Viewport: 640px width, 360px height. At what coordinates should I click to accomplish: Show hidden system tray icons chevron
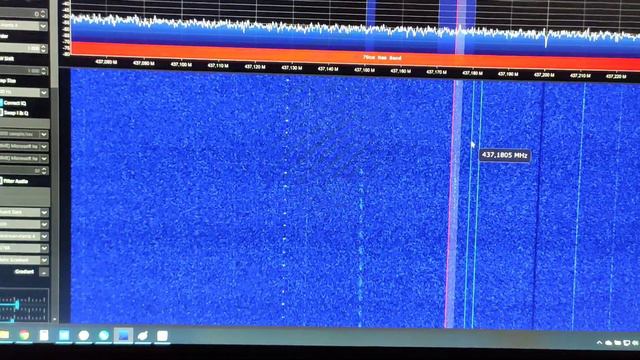tap(599, 342)
